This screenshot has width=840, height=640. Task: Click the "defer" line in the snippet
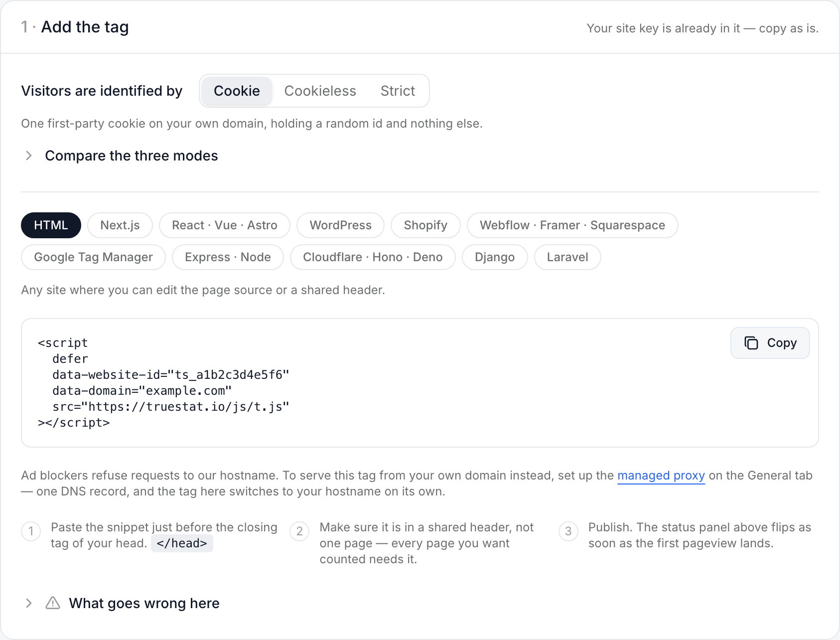point(70,359)
